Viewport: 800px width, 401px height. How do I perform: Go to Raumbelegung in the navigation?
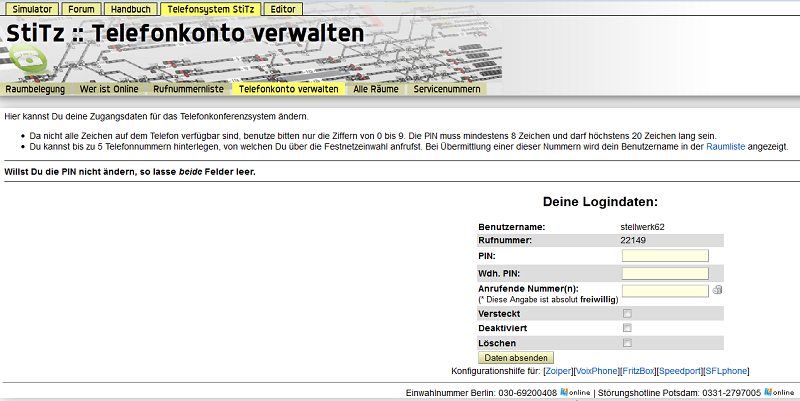36,89
